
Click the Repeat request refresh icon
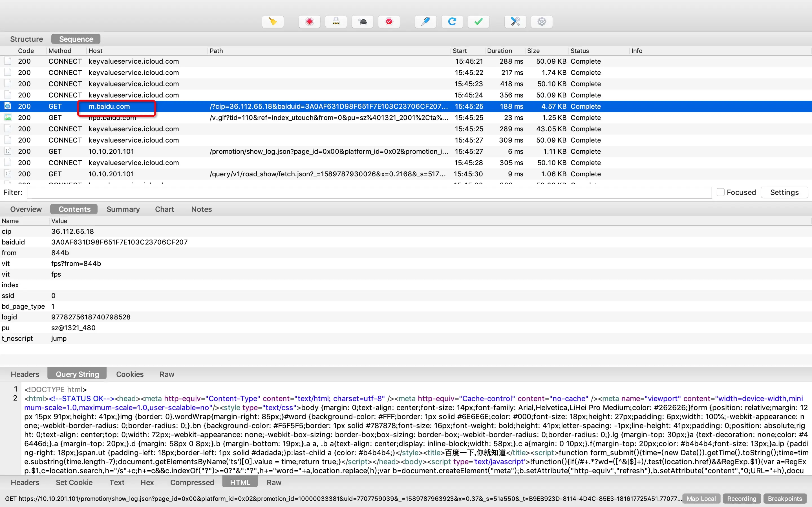[452, 22]
